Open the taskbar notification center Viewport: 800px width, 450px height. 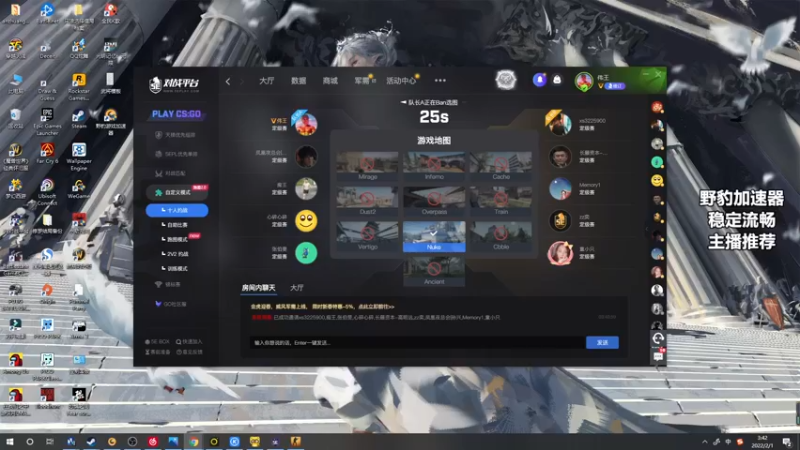pos(787,442)
